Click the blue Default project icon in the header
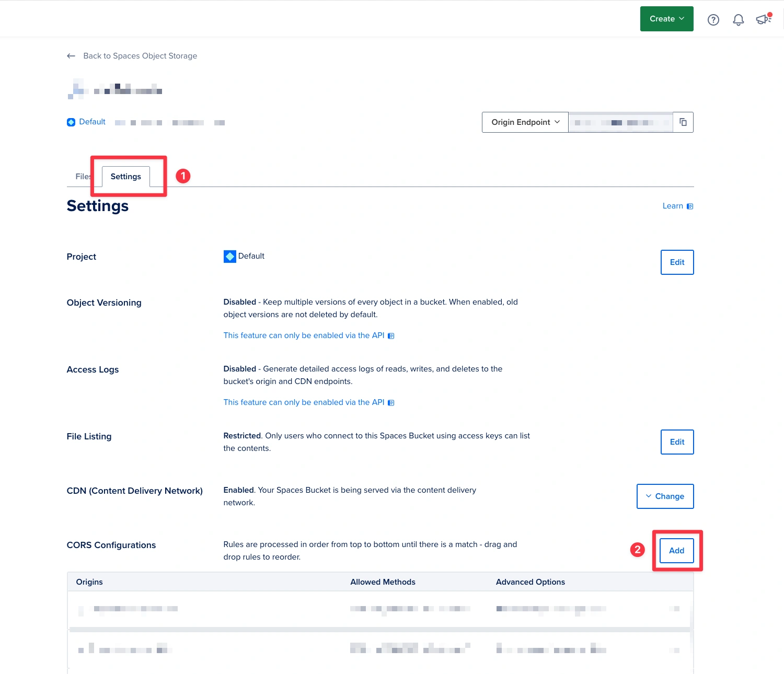Screen dimensions: 784x674 pyautogui.click(x=71, y=122)
